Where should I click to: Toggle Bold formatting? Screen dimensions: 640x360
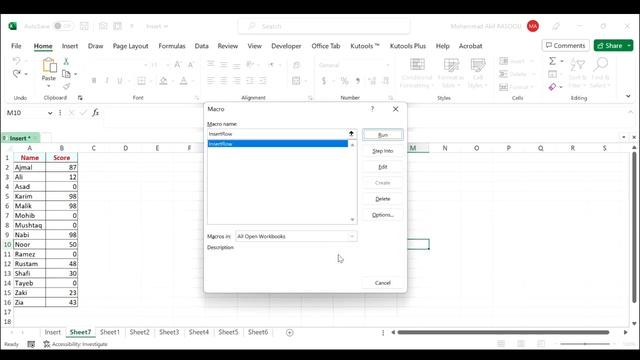click(94, 81)
